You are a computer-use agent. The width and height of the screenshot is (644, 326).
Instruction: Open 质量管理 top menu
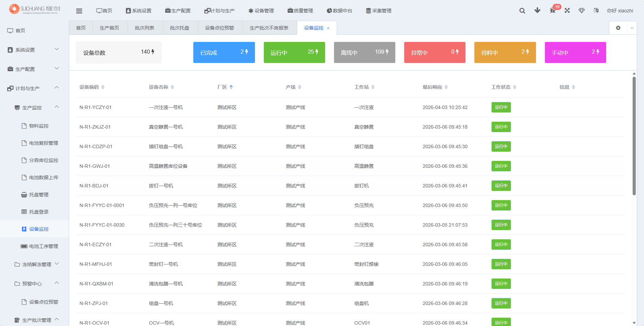tap(300, 11)
